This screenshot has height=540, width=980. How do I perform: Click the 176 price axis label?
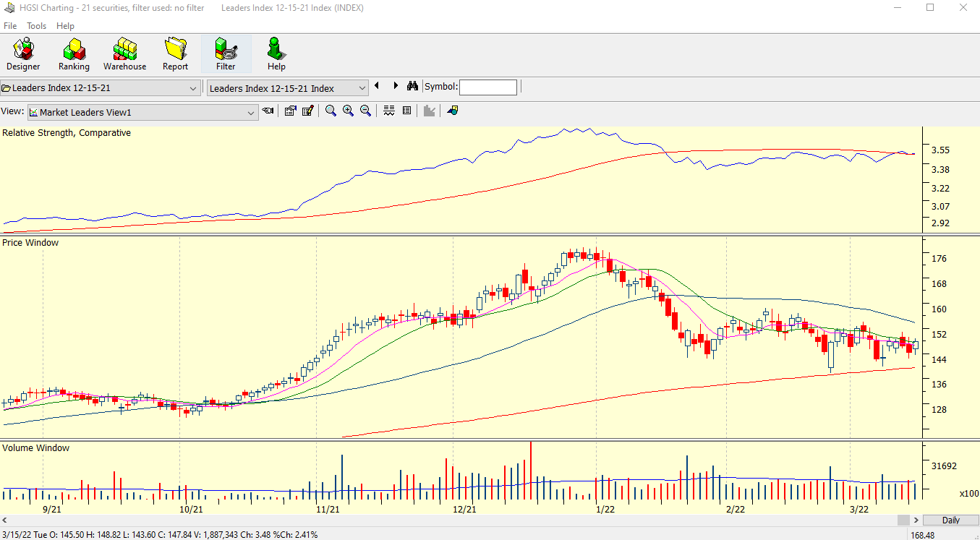pos(939,259)
